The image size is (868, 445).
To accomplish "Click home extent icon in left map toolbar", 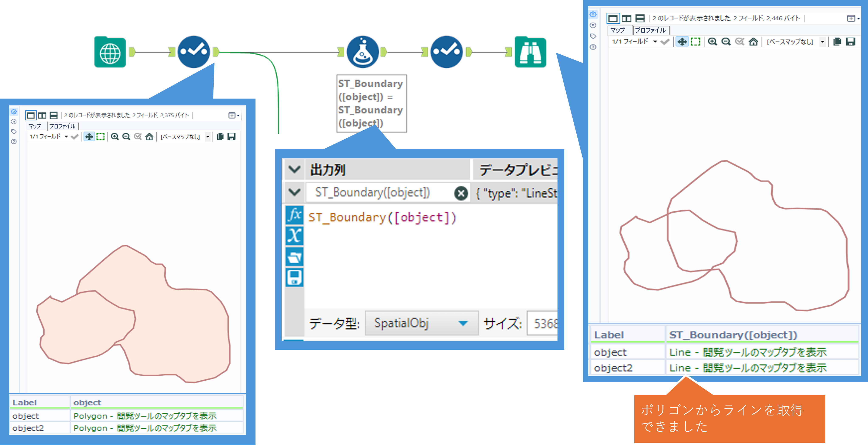I will tap(149, 137).
